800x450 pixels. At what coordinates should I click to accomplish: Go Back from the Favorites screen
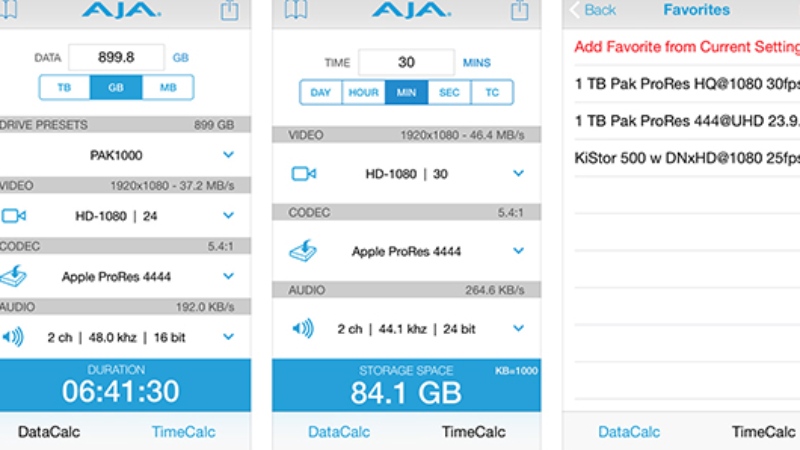(x=593, y=10)
